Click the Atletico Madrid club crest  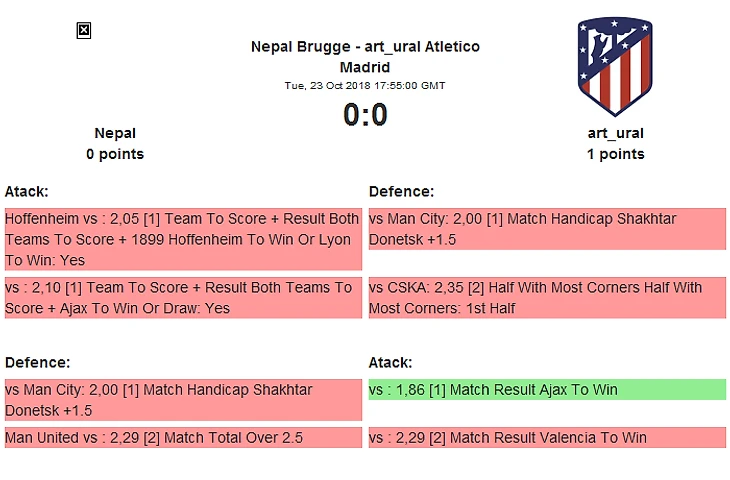614,67
